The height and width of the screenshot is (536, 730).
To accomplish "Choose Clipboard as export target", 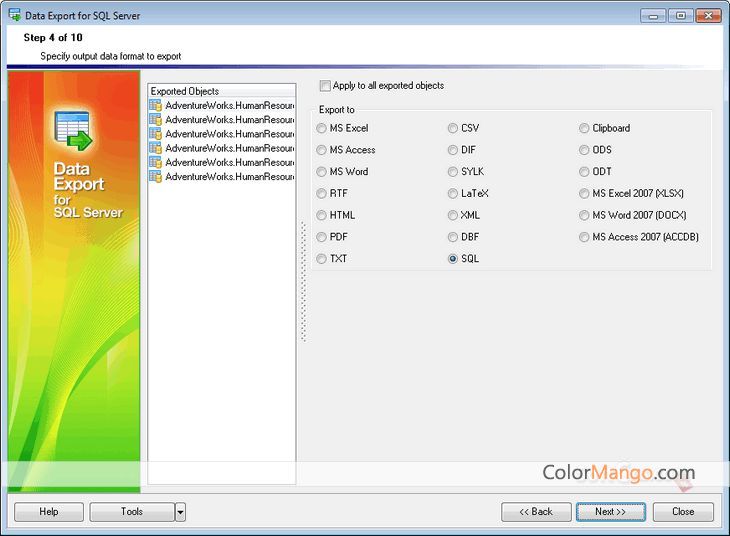I will coord(584,128).
